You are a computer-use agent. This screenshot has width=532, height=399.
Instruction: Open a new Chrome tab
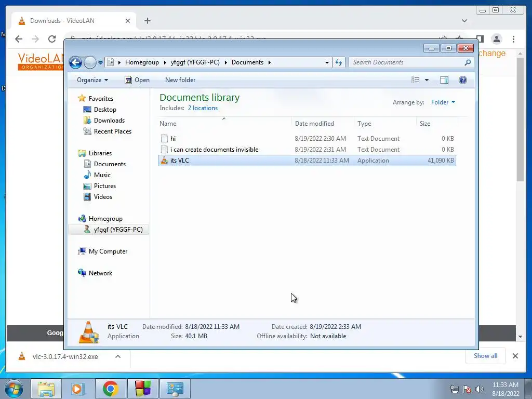coord(147,21)
